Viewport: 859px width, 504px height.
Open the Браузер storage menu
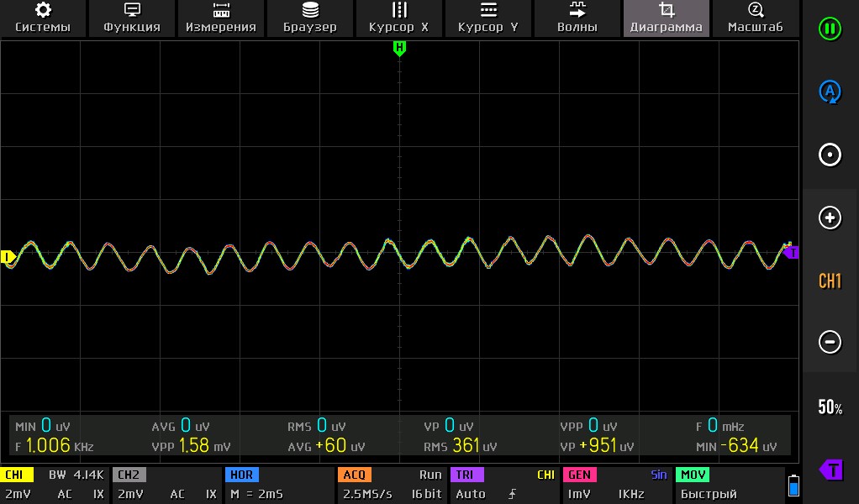click(x=310, y=18)
